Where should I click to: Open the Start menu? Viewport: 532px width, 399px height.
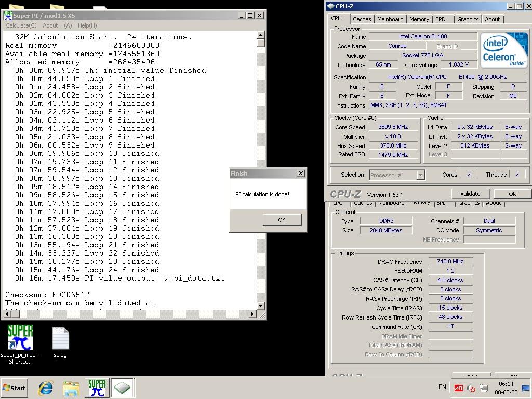tap(14, 388)
